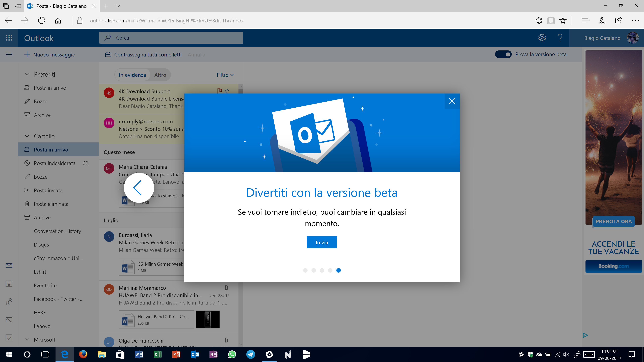Add web notes pen icon in Edge
Screen dimensions: 644x362
click(x=602, y=20)
